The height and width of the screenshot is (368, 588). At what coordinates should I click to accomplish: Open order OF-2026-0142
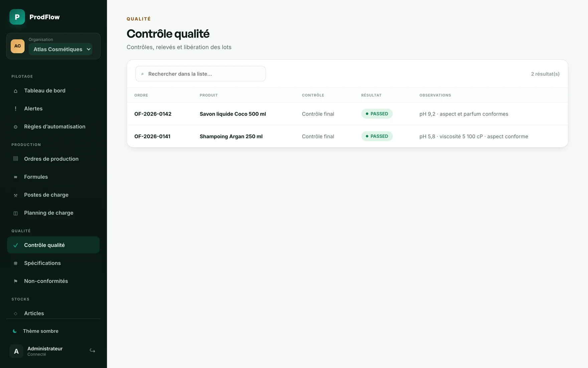click(153, 114)
